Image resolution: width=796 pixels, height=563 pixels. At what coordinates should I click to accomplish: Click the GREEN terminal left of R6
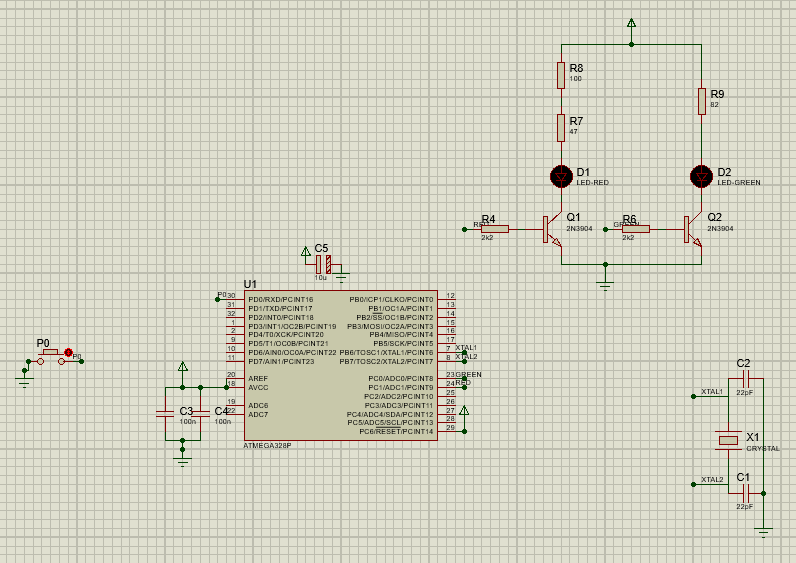pyautogui.click(x=605, y=229)
